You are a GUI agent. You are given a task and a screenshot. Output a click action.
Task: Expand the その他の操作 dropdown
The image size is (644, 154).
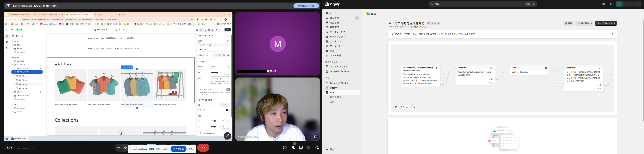[x=584, y=23]
